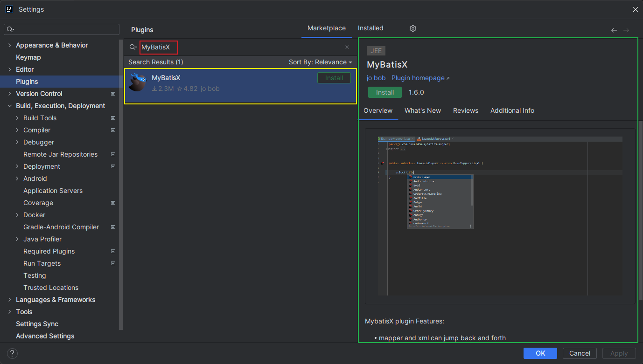The height and width of the screenshot is (364, 643).
Task: Expand the Docker node
Action: coord(17,215)
